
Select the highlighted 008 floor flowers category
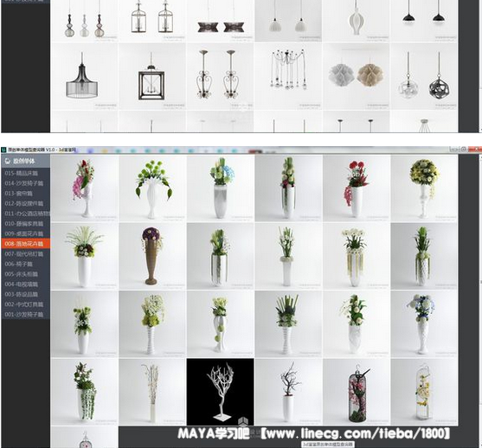(x=25, y=244)
